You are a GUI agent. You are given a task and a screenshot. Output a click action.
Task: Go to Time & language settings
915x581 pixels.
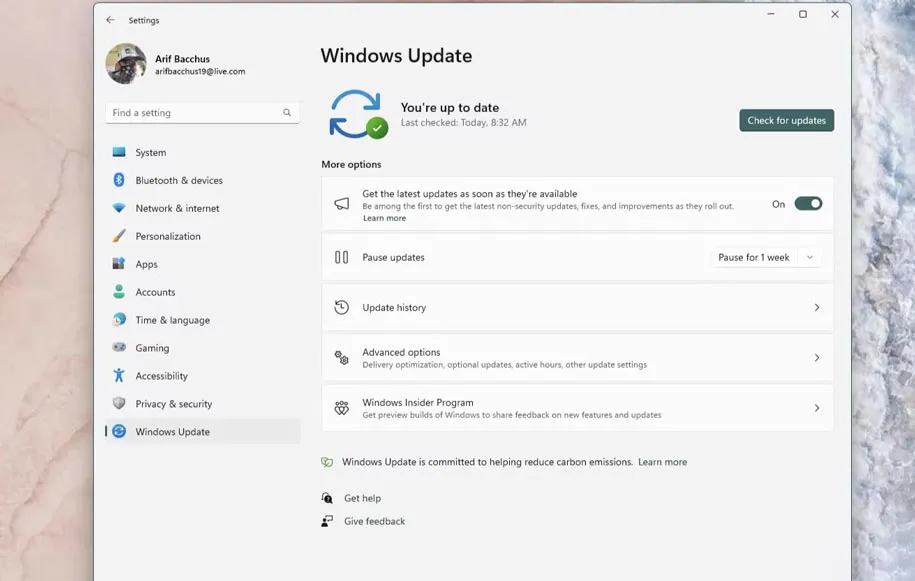(172, 320)
